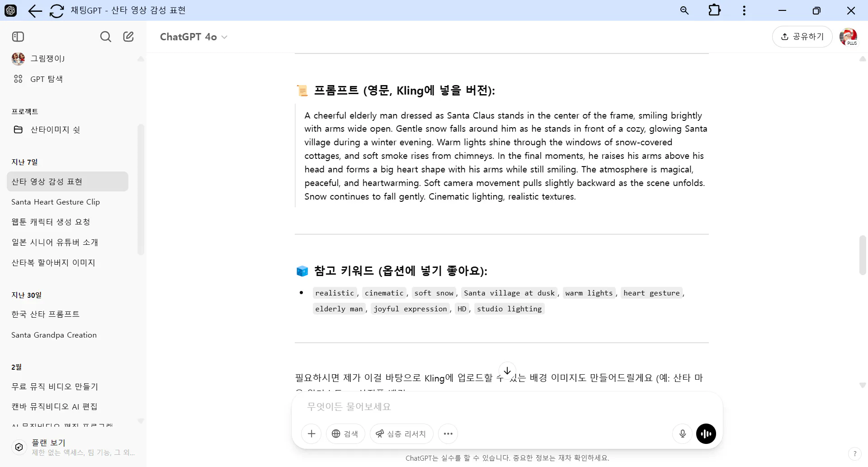Screen dimensions: 868x467
Task: Click the plus attachment icon in composer
Action: [x=311, y=434]
